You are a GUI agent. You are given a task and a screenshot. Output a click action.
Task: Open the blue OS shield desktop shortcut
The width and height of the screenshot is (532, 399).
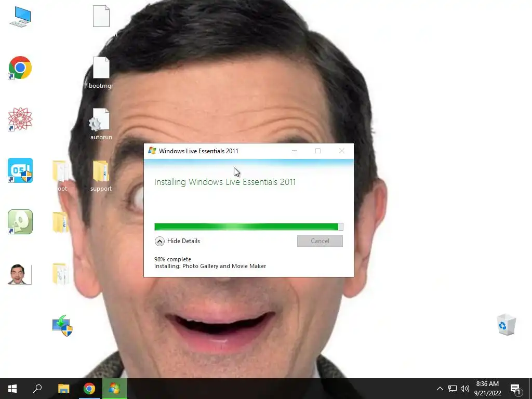click(20, 170)
